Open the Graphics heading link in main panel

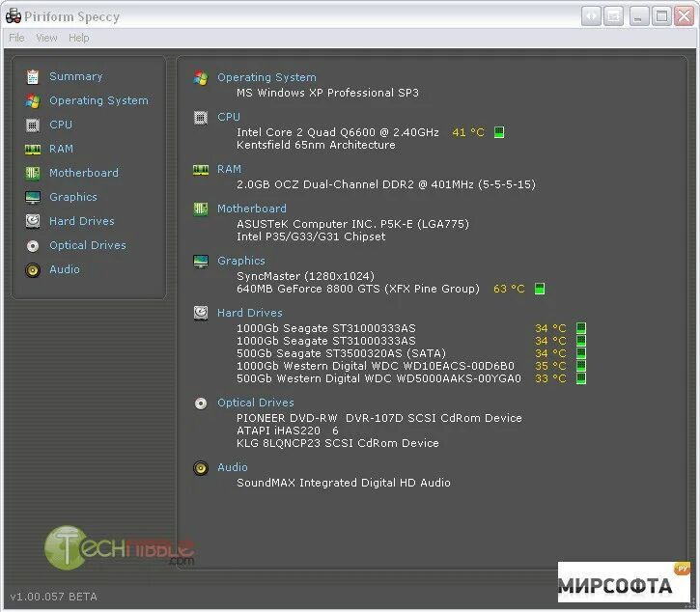[x=241, y=262]
